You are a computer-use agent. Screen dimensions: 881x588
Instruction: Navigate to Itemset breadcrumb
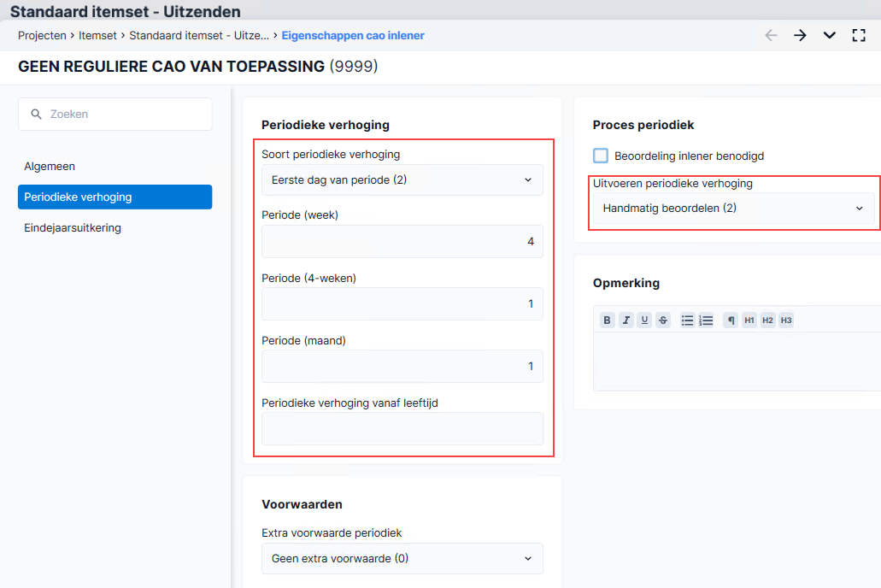97,35
